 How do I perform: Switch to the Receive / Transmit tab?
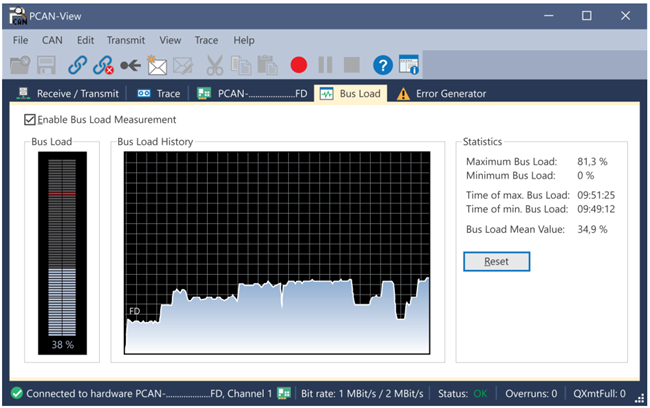pos(67,93)
